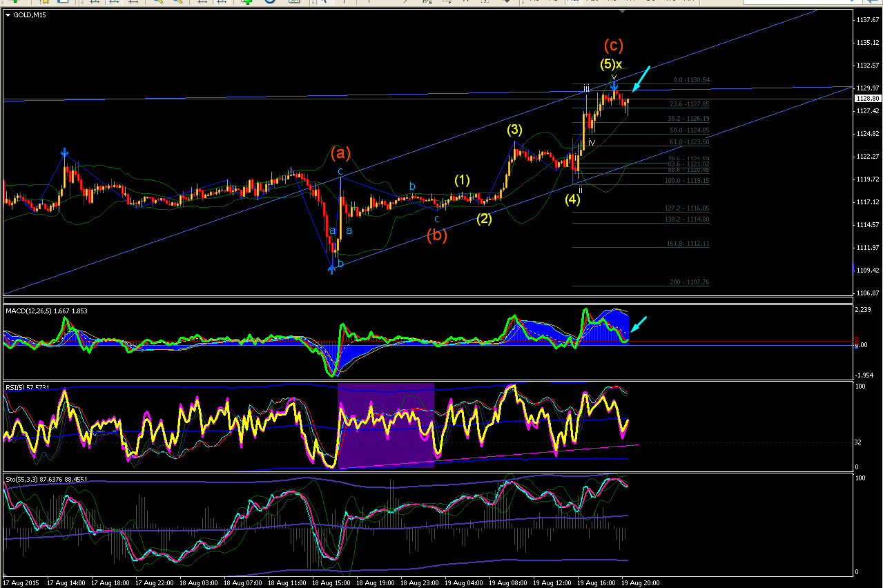The image size is (883, 588).
Task: Click the 19 Aug 08:00 time axis label
Action: [508, 583]
